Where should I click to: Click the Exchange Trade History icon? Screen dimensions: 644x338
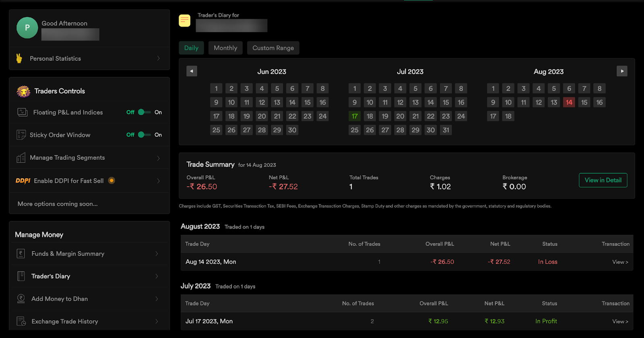coord(21,321)
